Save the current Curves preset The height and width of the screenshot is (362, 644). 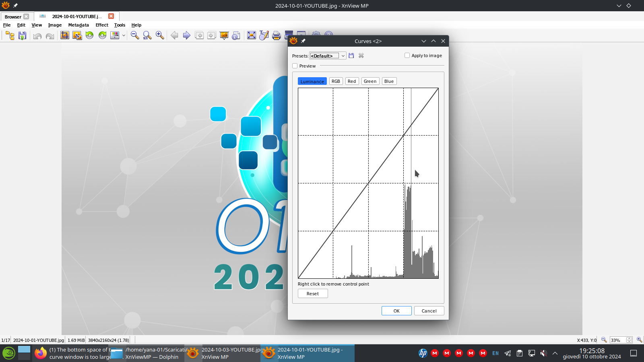pos(351,56)
